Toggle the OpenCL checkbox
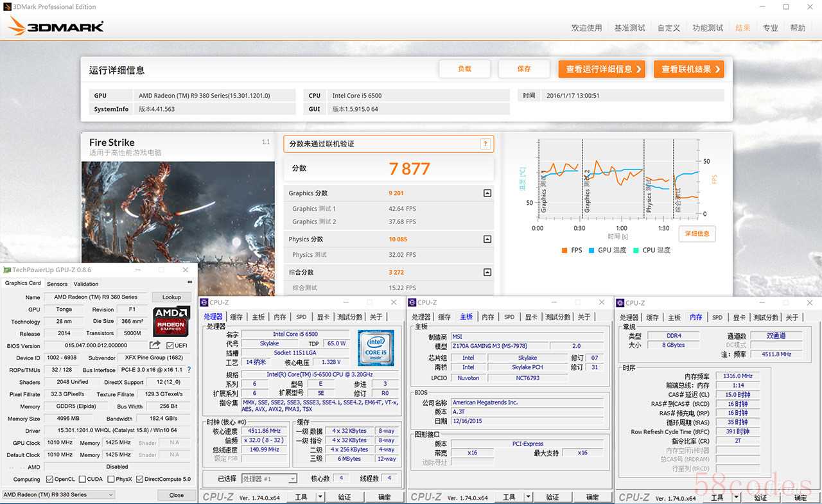The height and width of the screenshot is (504, 822). tap(49, 479)
